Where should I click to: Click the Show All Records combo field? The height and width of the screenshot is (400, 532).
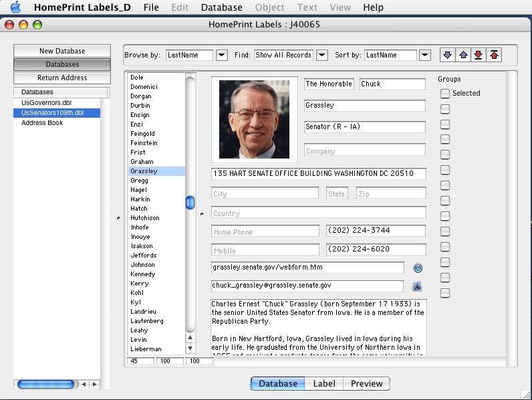click(x=283, y=55)
